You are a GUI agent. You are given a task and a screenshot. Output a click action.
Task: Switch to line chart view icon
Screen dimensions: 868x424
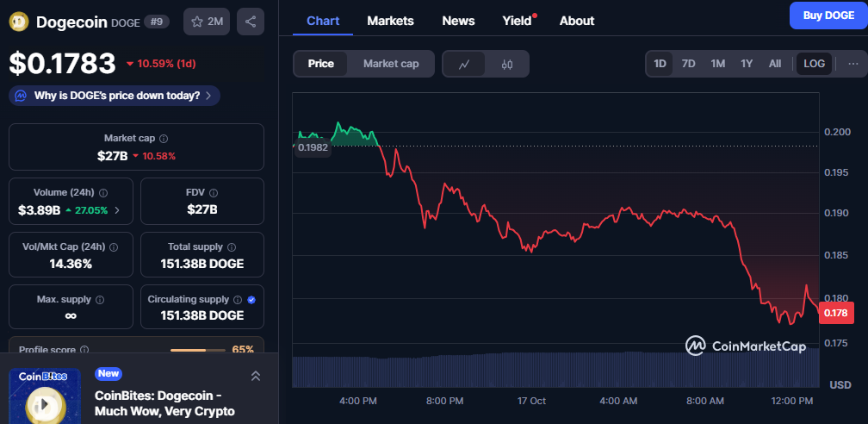pyautogui.click(x=464, y=64)
